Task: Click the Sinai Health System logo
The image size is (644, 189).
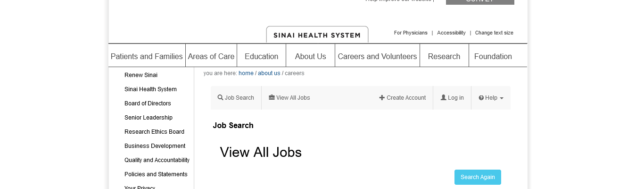Action: tap(317, 35)
